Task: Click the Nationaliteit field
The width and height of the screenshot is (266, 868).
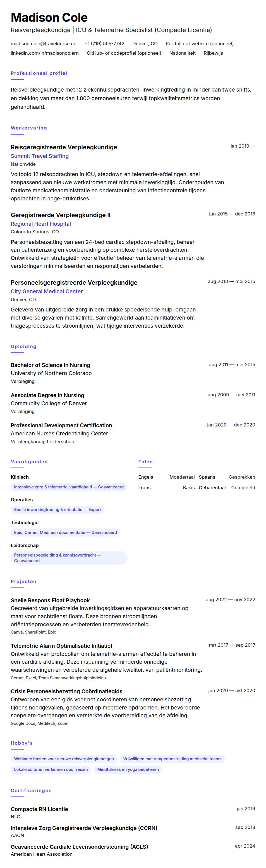Action: (x=182, y=53)
